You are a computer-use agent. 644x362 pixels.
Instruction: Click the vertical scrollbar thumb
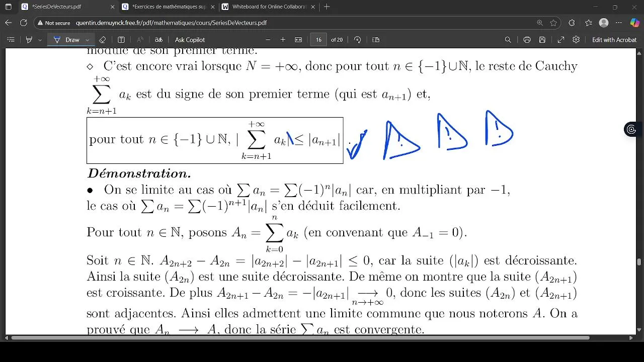[x=639, y=262]
